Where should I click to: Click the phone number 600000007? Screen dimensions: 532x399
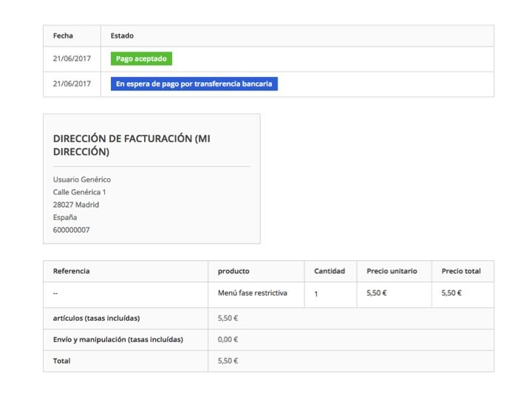71,230
